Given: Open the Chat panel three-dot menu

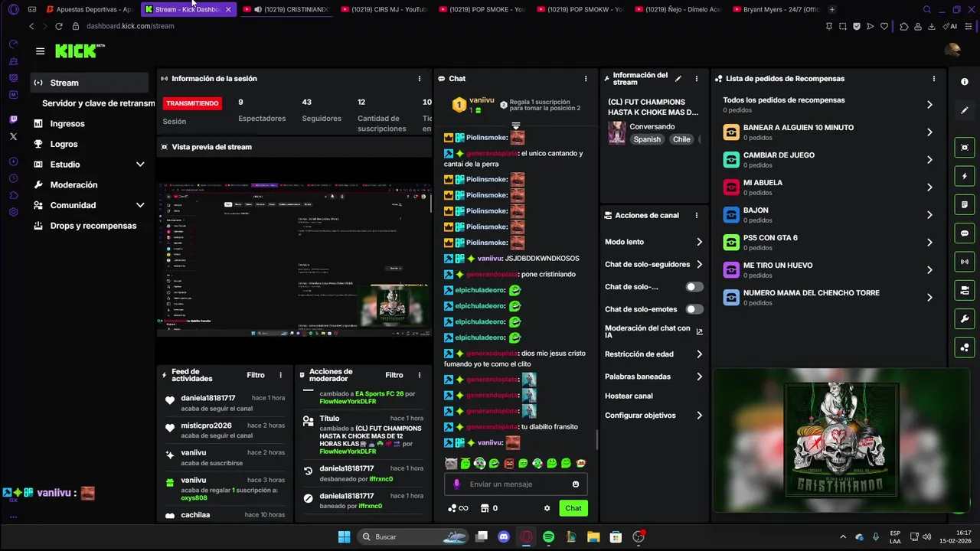Looking at the screenshot, I should click(x=586, y=79).
